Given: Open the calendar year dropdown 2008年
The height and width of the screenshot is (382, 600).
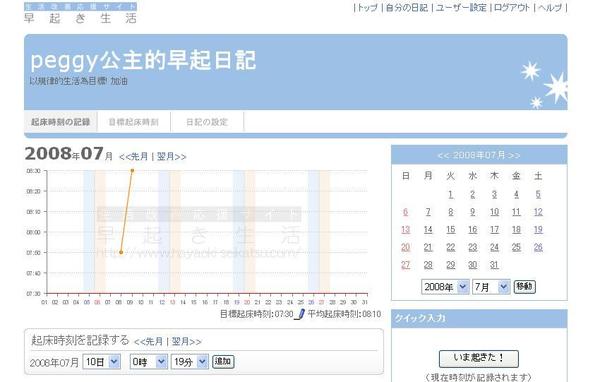Looking at the screenshot, I should (445, 287).
